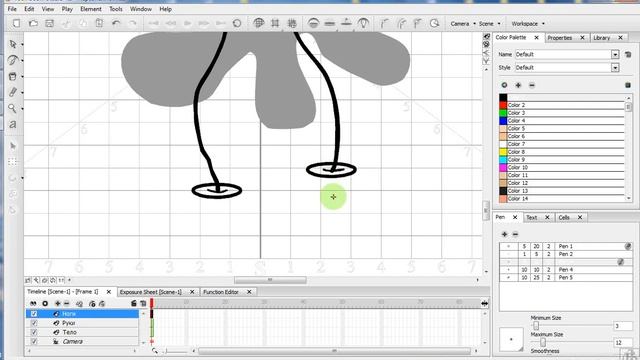Click the Loop playback circular icon
Image resolution: width=640 pixels, height=360 pixels.
coord(237,24)
